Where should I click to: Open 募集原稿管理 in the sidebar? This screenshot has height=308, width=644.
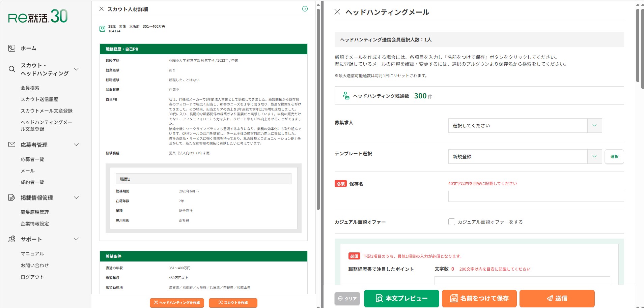point(35,212)
